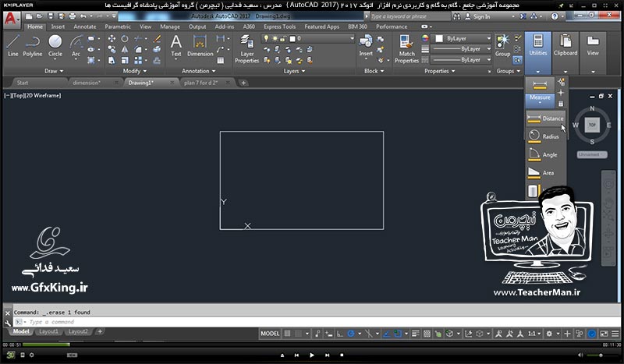
Task: Click Match Properties tool
Action: (406, 49)
